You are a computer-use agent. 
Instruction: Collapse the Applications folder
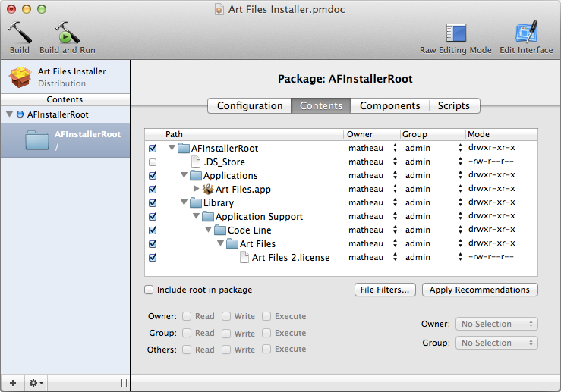184,175
